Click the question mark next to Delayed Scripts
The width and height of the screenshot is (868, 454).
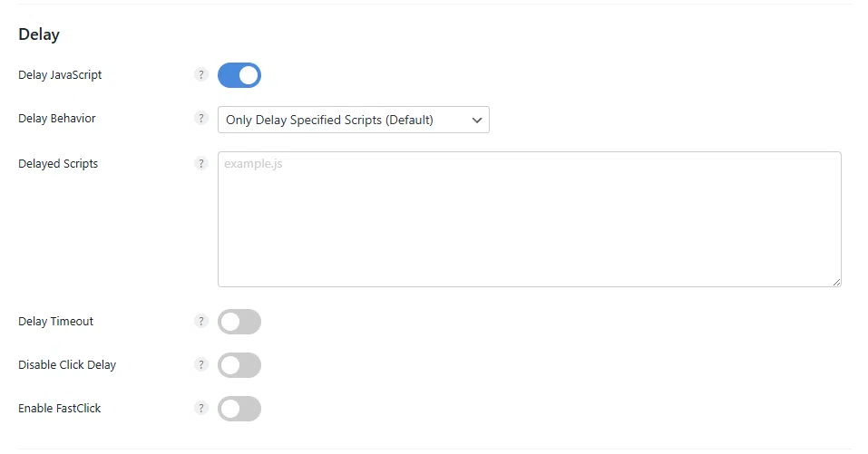[x=201, y=164]
